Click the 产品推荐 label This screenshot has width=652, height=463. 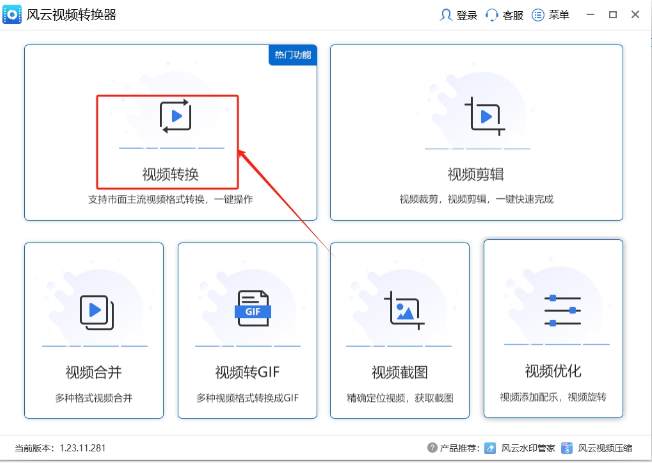pos(459,448)
